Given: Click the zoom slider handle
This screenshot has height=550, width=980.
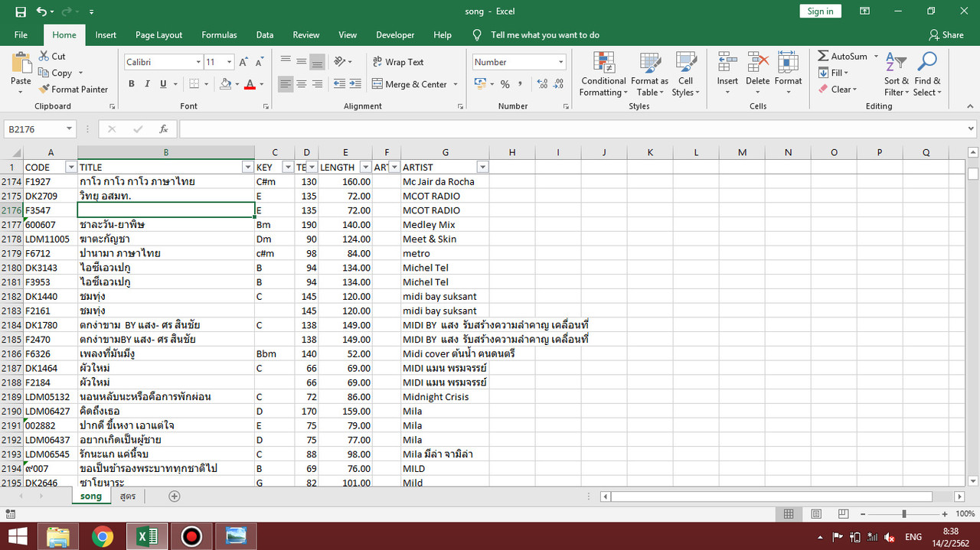Looking at the screenshot, I should 904,514.
